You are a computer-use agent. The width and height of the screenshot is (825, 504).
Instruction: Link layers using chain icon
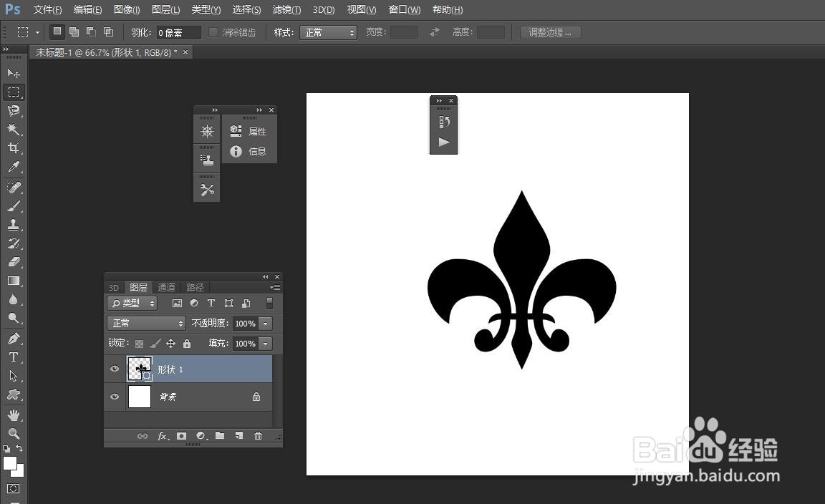[x=143, y=435]
